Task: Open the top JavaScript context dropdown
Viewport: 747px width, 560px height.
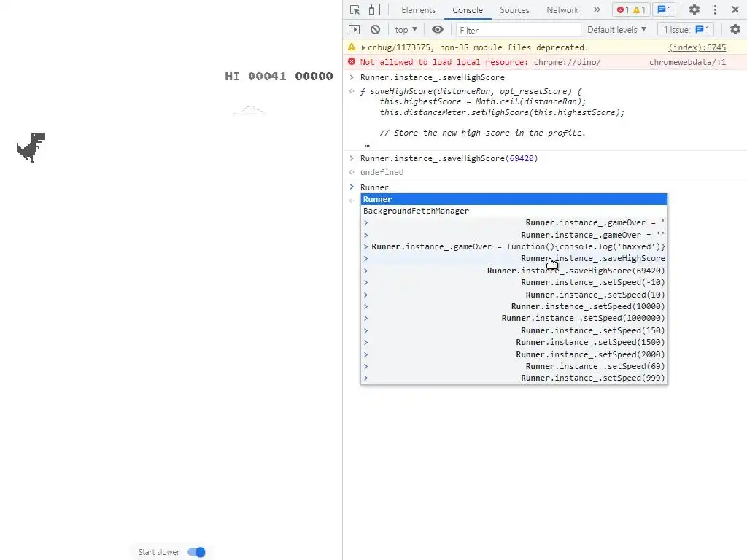Action: point(406,29)
